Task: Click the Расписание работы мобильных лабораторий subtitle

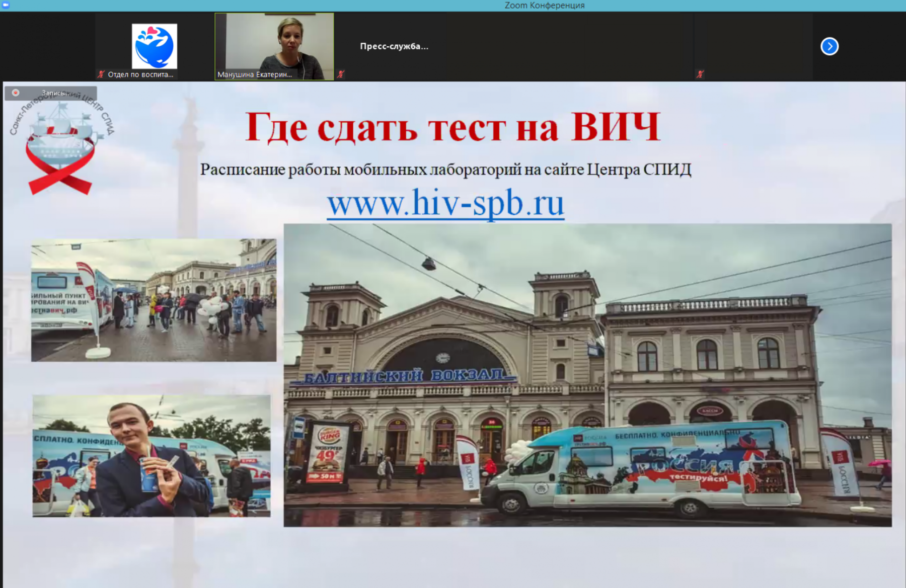Action: point(445,170)
